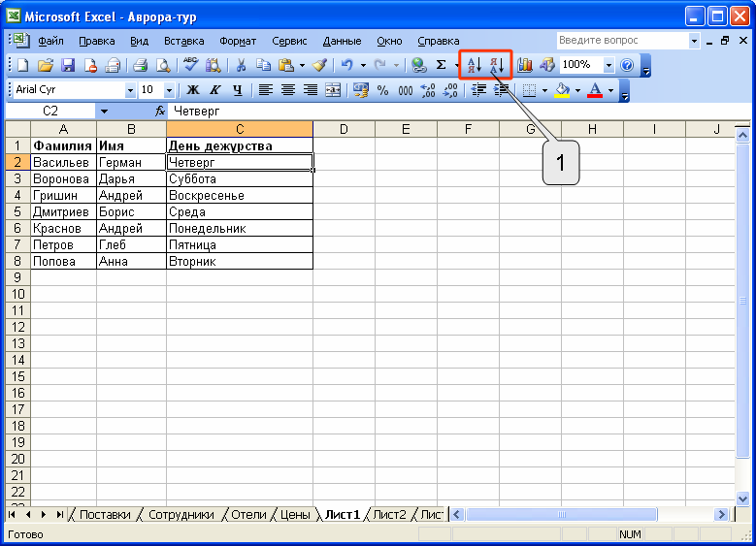Open the Формат menu
This screenshot has width=756, height=546.
point(238,41)
